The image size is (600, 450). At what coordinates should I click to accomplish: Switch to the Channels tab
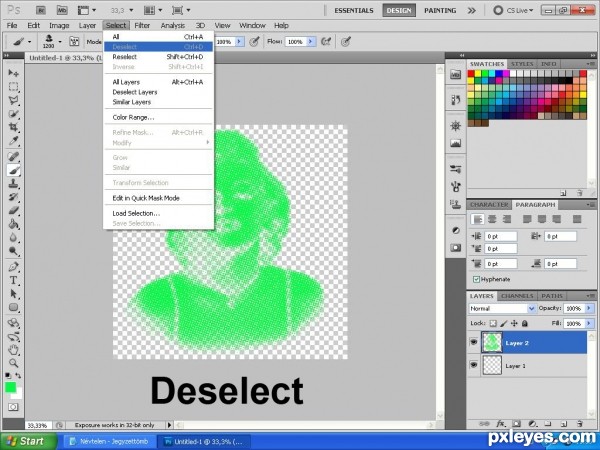click(517, 296)
